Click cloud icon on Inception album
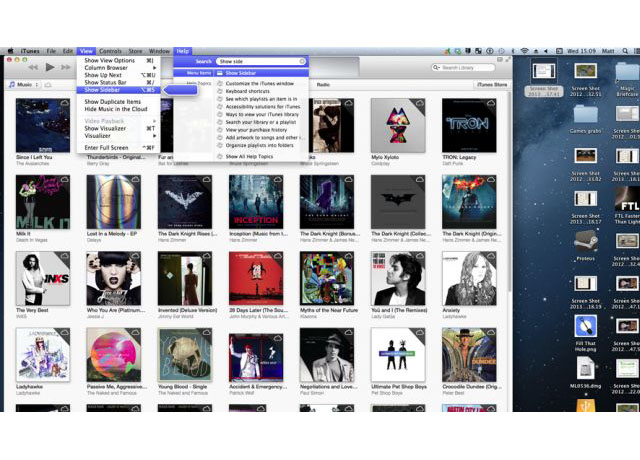 pos(278,180)
